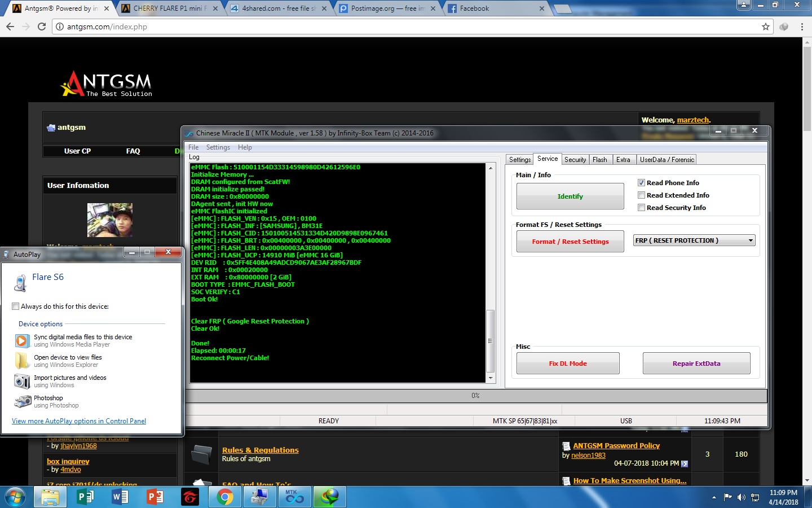Close the Antgsm browser tab
Screen dimensions: 812x508
tap(106, 8)
